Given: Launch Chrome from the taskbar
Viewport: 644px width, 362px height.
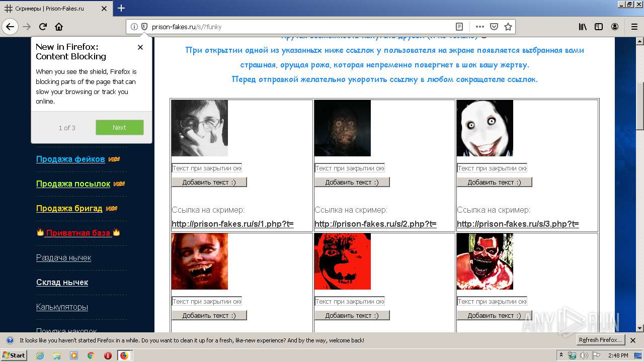Looking at the screenshot, I should (x=91, y=355).
